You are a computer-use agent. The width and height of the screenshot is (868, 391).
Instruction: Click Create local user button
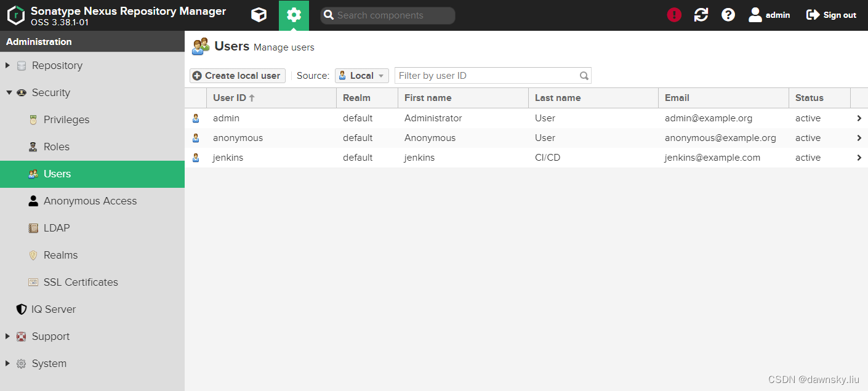[x=238, y=76]
